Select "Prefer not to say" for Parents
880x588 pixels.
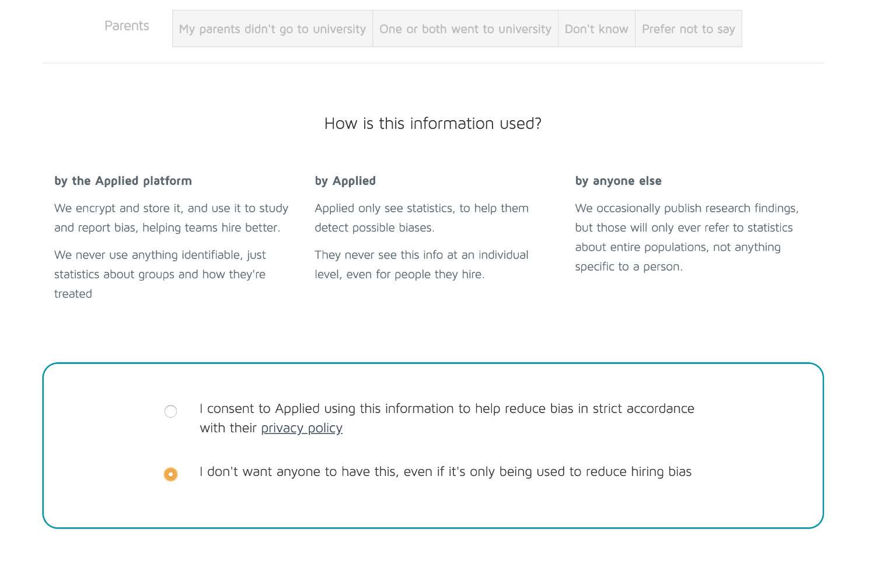pyautogui.click(x=688, y=29)
